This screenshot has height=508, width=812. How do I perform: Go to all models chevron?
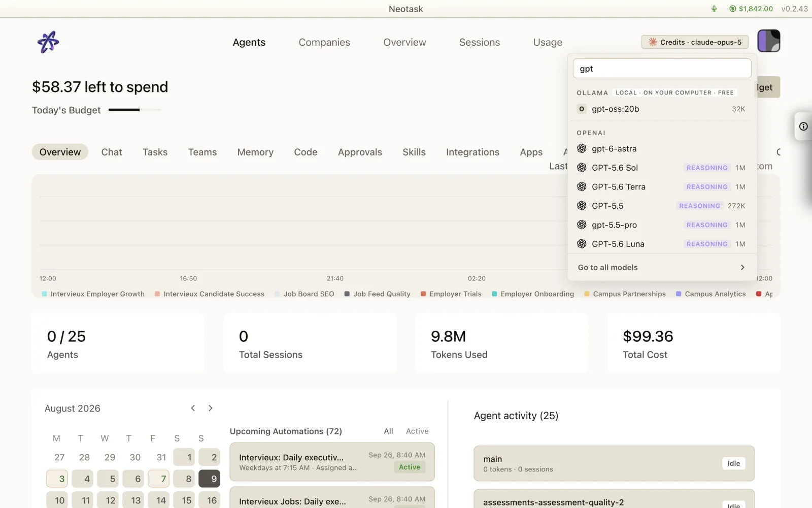(742, 267)
